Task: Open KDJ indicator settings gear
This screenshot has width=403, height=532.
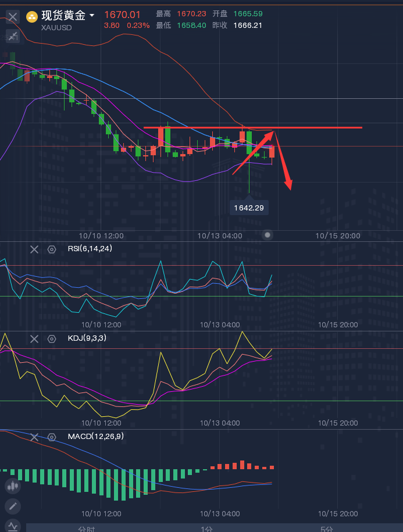Action: coord(52,338)
